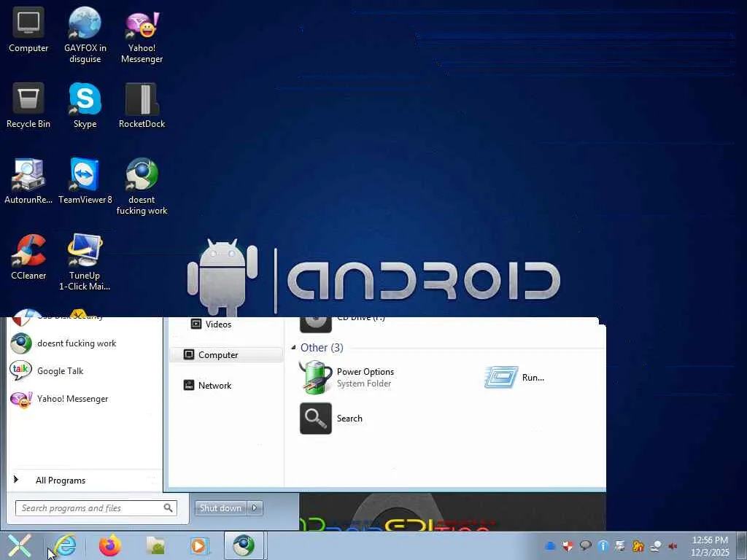Viewport: 747px width, 560px height.
Task: Open Yahoo! Messenger desktop shortcut
Action: pos(142,36)
